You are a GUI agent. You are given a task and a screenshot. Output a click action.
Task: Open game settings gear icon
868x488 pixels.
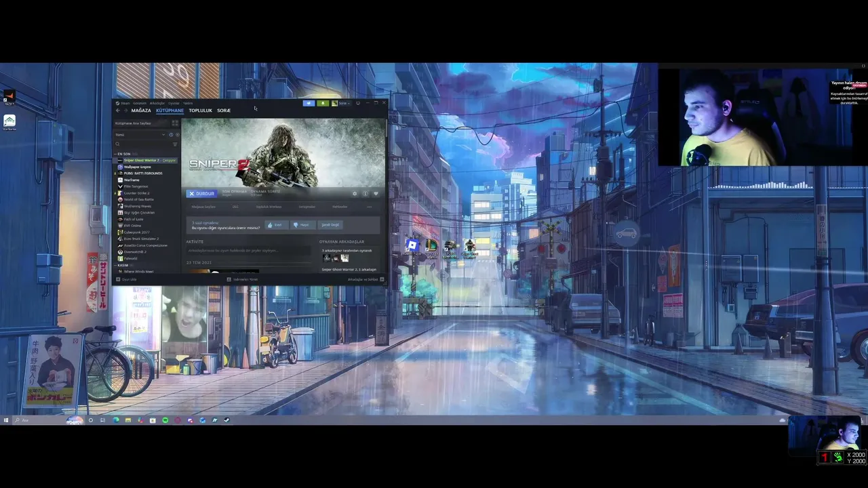pyautogui.click(x=354, y=194)
